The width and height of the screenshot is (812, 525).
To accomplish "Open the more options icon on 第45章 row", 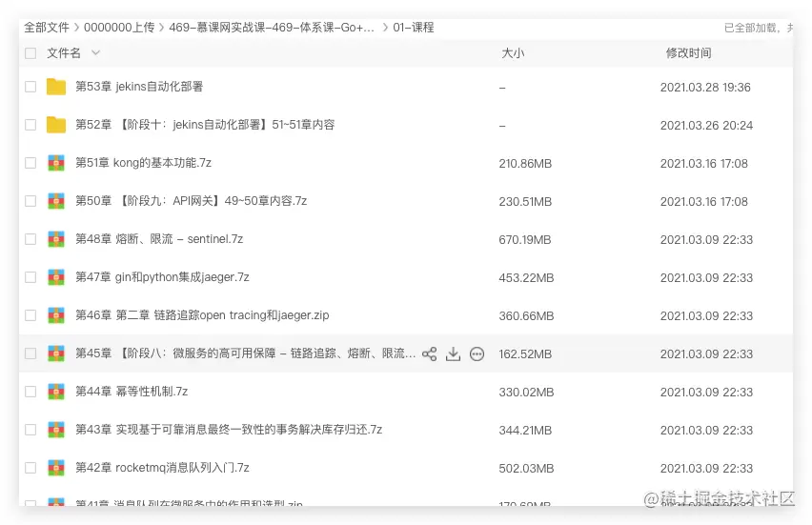I will point(477,354).
